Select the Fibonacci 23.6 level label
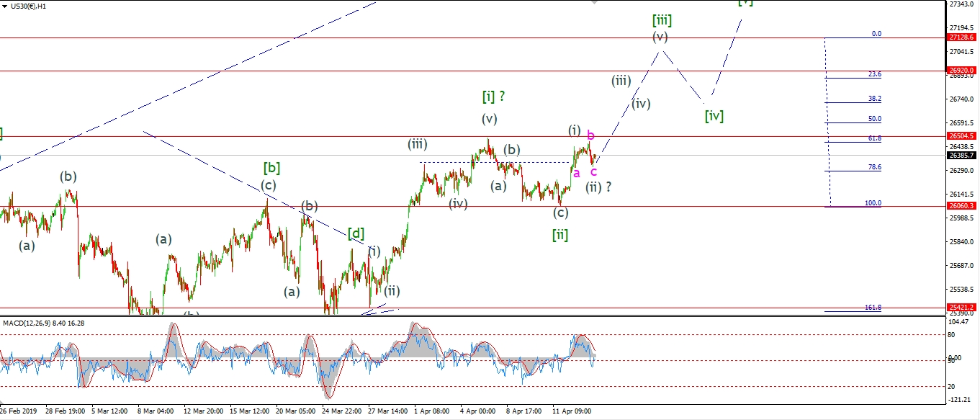This screenshot has height=420, width=980. coord(874,74)
